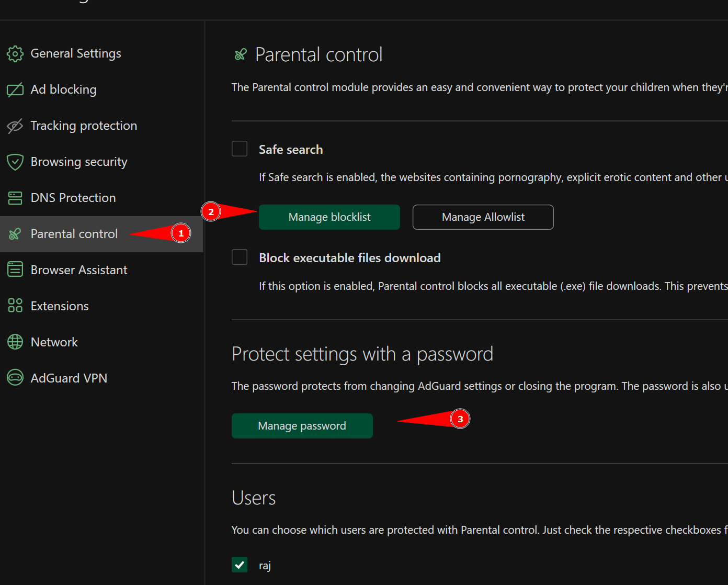This screenshot has width=728, height=585.
Task: Click the AdGuard VPN icon
Action: pyautogui.click(x=15, y=378)
